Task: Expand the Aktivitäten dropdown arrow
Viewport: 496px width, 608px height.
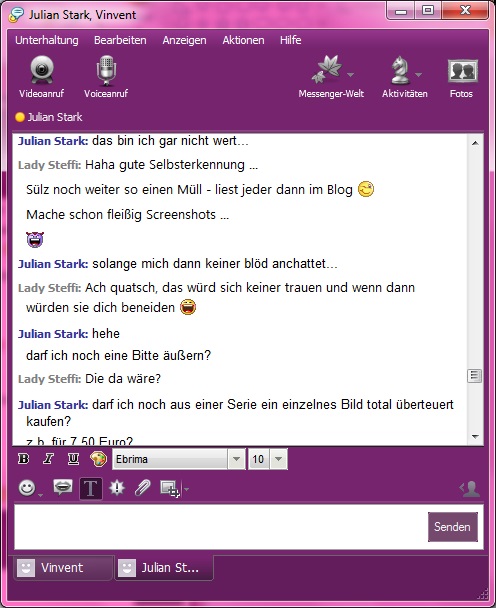Action: [x=418, y=74]
